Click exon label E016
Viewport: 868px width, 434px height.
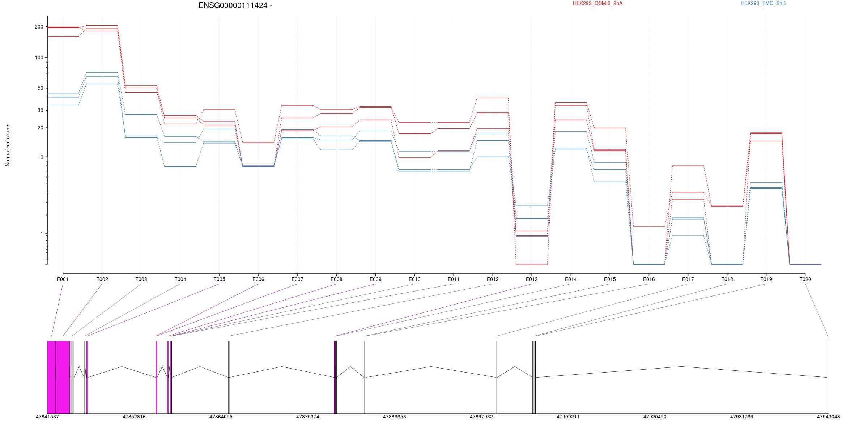click(649, 279)
